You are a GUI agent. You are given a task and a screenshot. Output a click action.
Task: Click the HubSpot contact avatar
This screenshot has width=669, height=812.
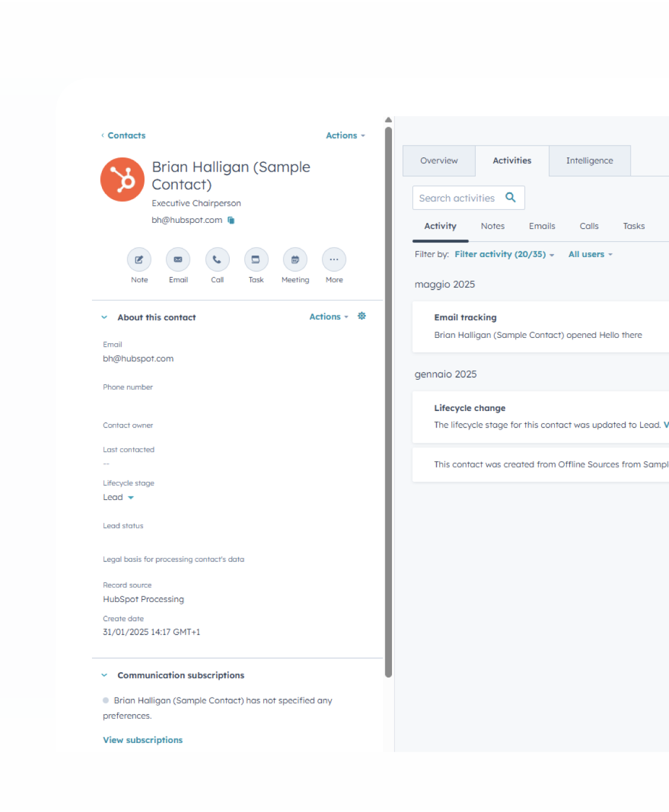click(122, 179)
